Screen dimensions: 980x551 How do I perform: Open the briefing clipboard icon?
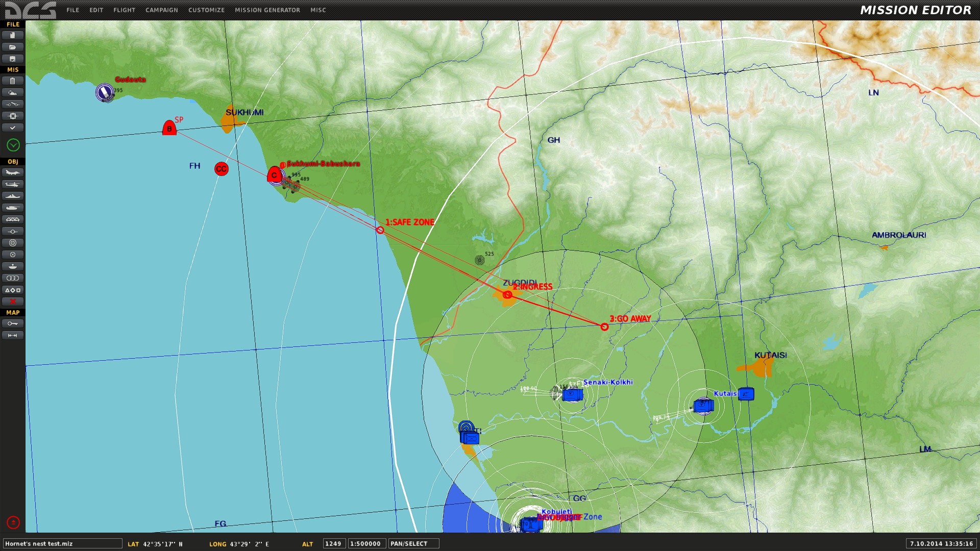click(x=13, y=81)
